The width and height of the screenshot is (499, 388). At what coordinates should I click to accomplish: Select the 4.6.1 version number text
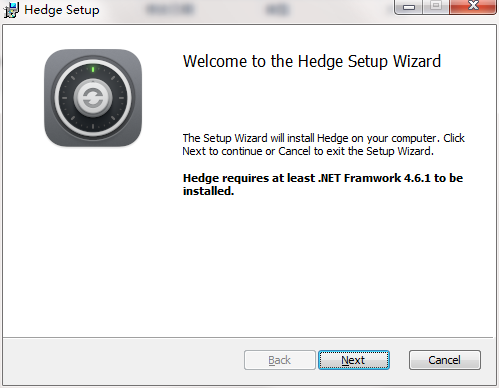417,178
